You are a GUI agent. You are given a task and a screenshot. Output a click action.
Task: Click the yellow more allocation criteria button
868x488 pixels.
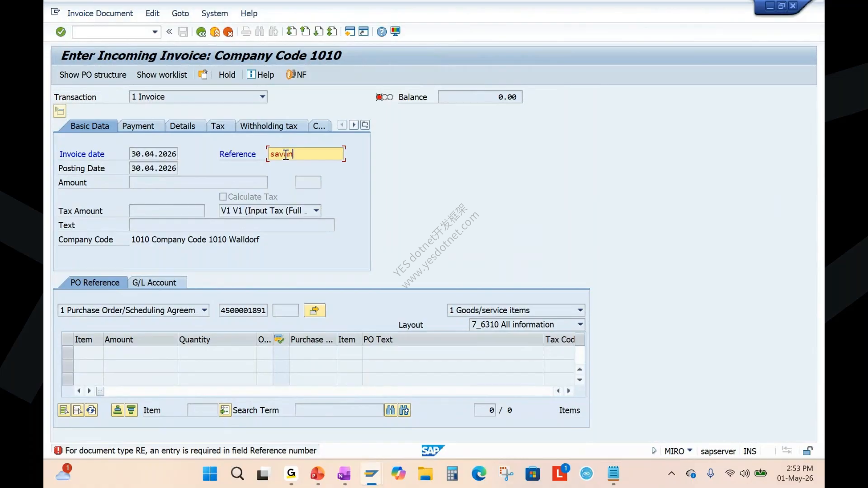(315, 310)
